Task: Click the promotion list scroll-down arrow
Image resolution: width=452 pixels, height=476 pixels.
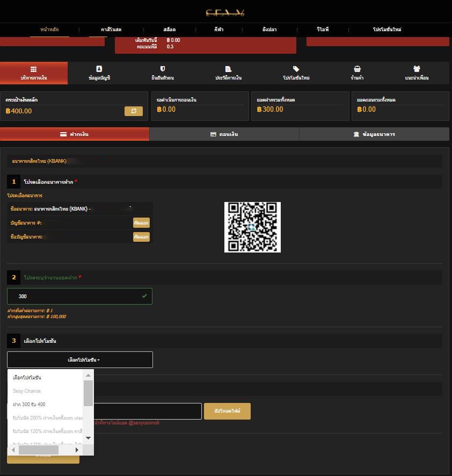Action: point(88,437)
